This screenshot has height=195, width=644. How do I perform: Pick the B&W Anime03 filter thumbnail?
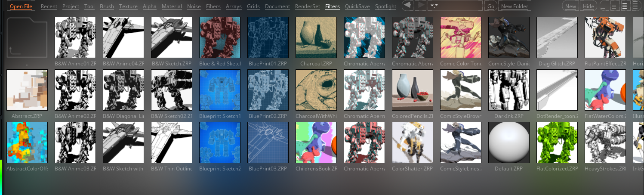tap(75, 142)
